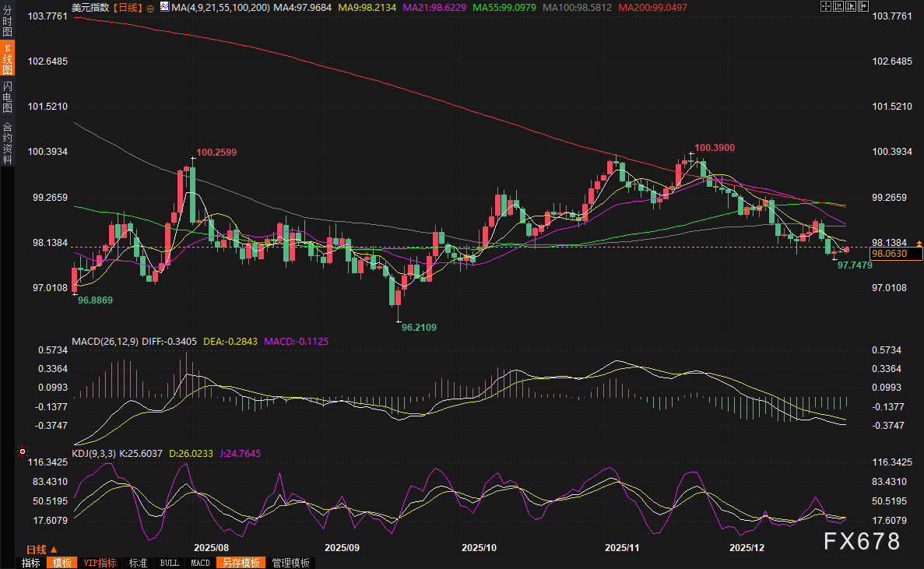The height and width of the screenshot is (569, 924).
Task: Select the K线图 sidebar view
Action: (x=7, y=59)
